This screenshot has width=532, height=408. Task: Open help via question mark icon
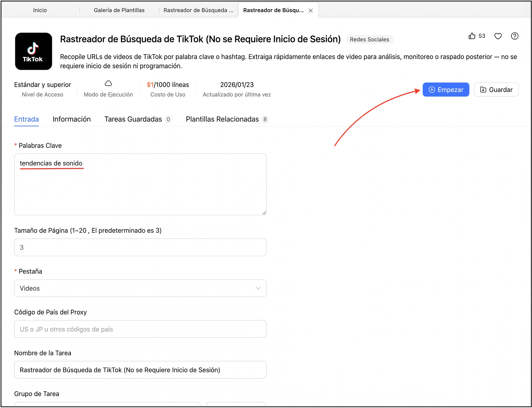click(514, 36)
